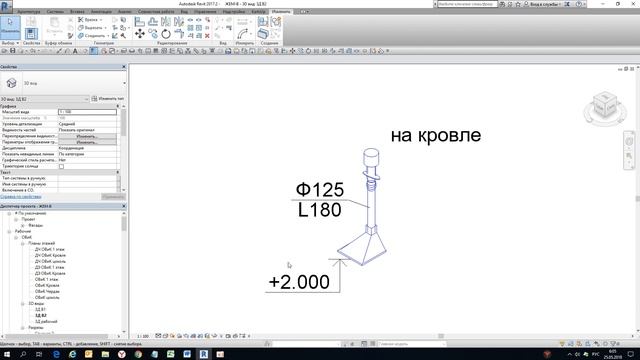640x360 pixels.
Task: Close the Свойства properties panel
Action: tap(124, 67)
